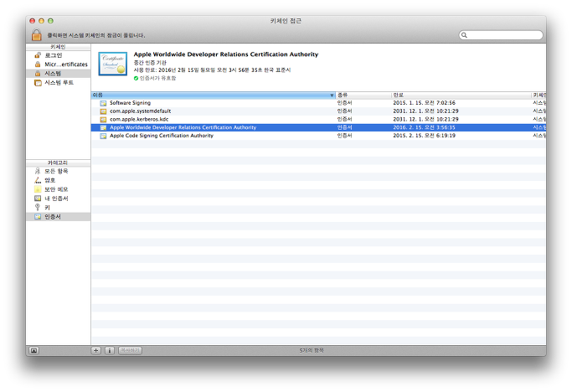Select the 시스템 루트 keychain
572x392 pixels.
(x=59, y=82)
